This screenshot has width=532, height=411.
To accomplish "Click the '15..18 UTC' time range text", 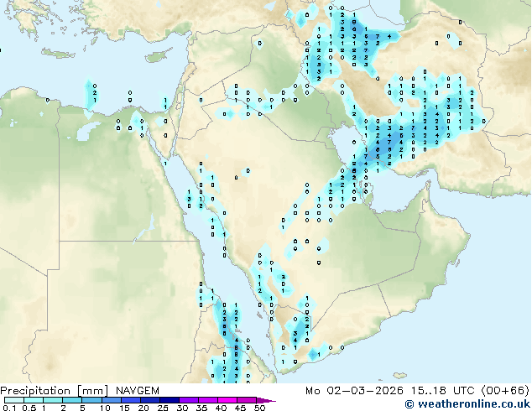I will tap(443, 391).
